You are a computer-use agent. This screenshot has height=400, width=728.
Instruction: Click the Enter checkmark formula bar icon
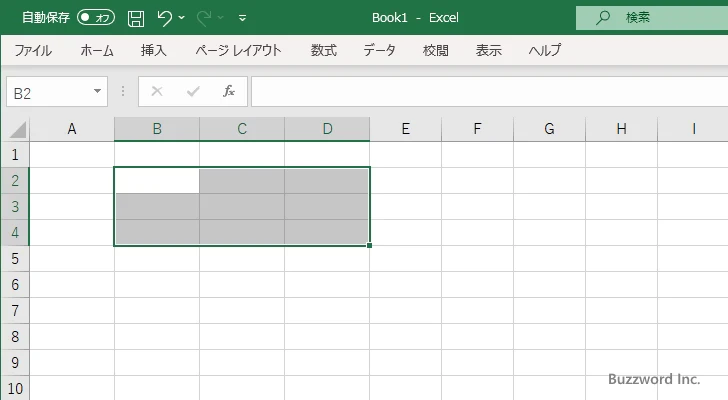pyautogui.click(x=193, y=91)
